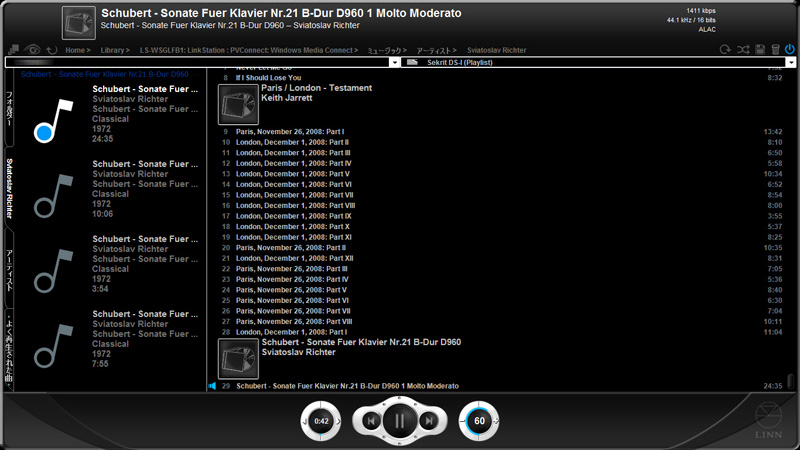This screenshot has width=800, height=450.
Task: Click the Keith Jarrett album artwork thumbnail
Action: pos(237,104)
